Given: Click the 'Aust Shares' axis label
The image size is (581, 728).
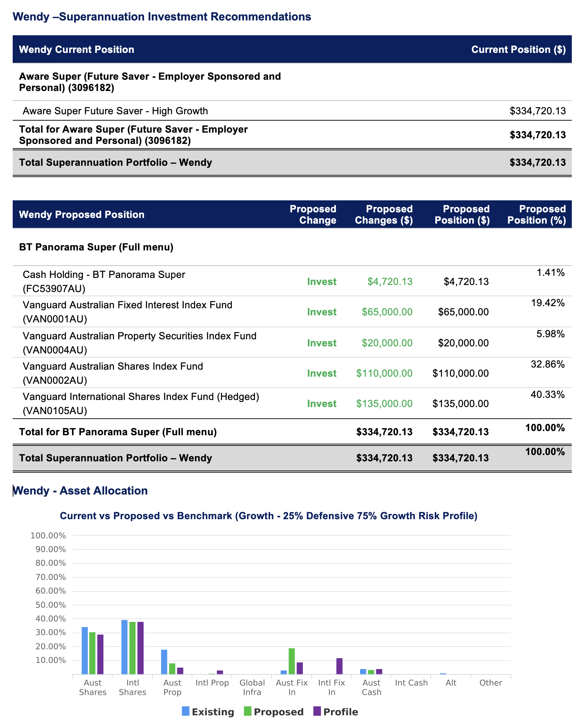Looking at the screenshot, I should [93, 687].
